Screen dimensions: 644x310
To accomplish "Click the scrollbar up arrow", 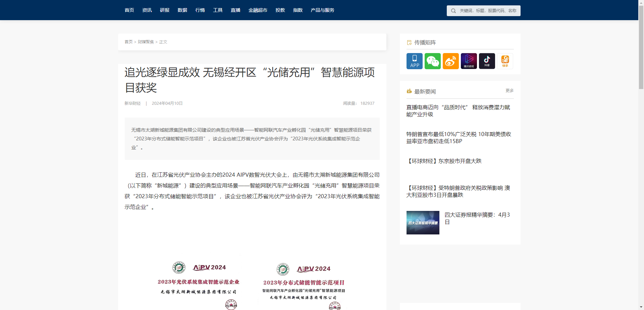I will [641, 2].
